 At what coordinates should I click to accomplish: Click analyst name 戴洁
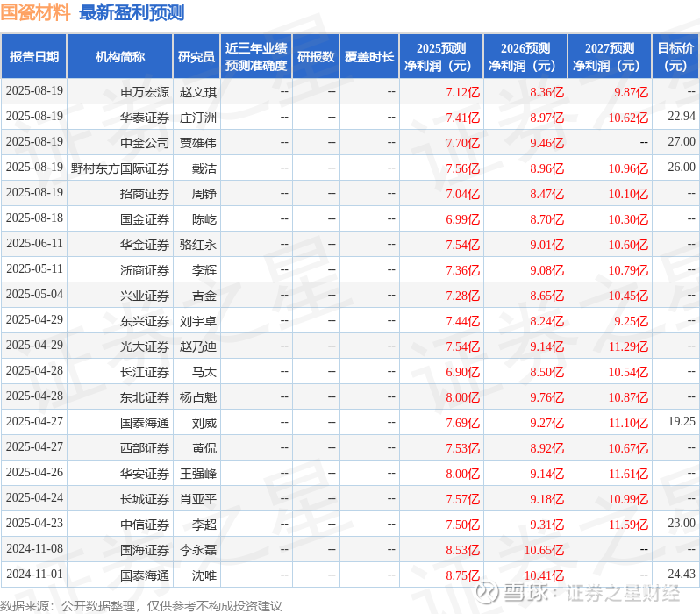tap(204, 168)
